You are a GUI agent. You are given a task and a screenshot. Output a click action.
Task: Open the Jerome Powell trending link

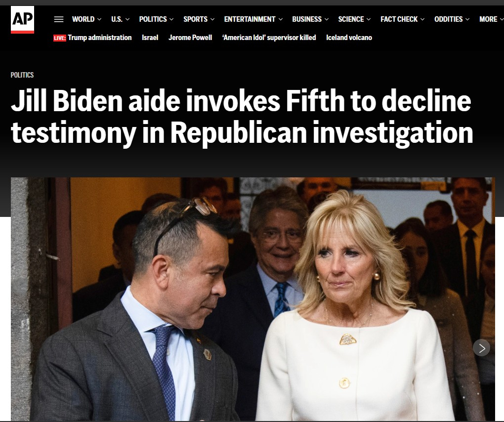point(190,38)
